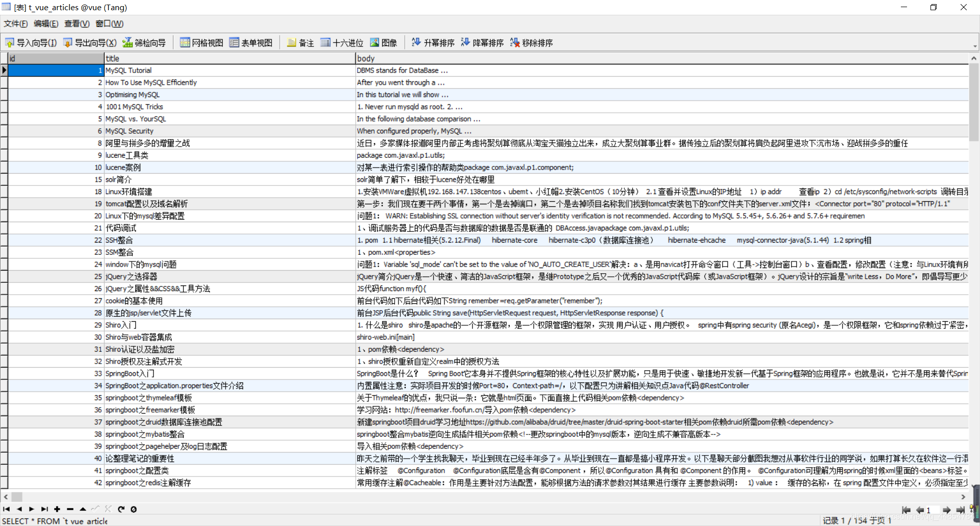Switch to form view (表单视图)
Screen dimensions: 980x526
click(x=251, y=43)
